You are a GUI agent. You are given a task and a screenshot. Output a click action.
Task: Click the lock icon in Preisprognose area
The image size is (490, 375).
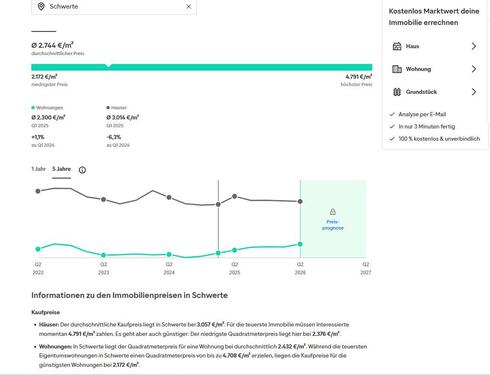333,212
